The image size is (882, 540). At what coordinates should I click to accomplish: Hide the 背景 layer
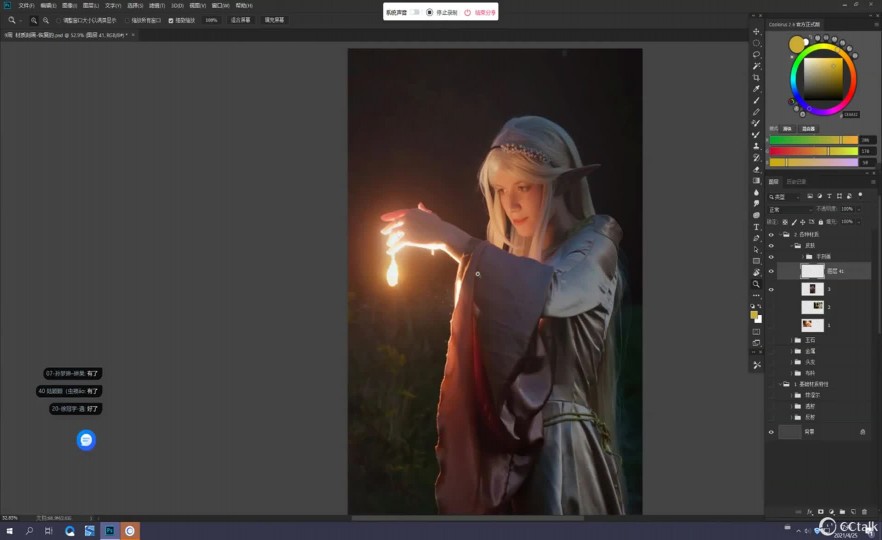tap(771, 432)
